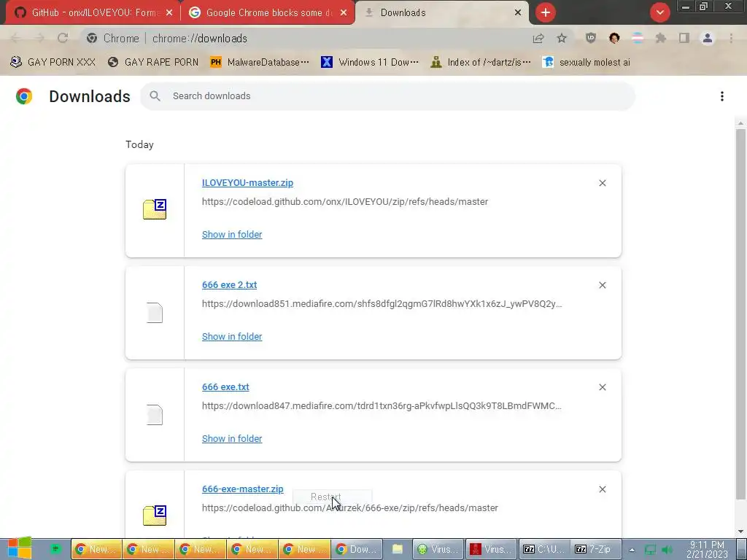Show 666 exe.txt in folder
This screenshot has height=560, width=747.
[232, 438]
